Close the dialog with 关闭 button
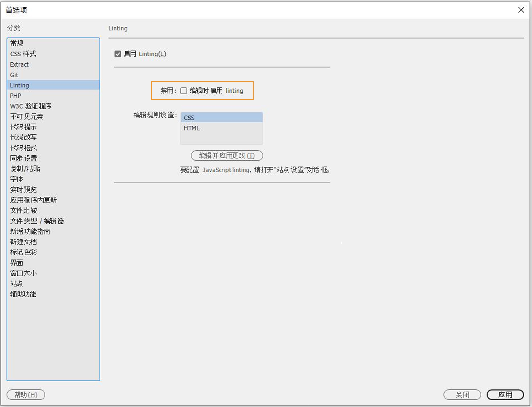Image resolution: width=532 pixels, height=407 pixels. 463,394
